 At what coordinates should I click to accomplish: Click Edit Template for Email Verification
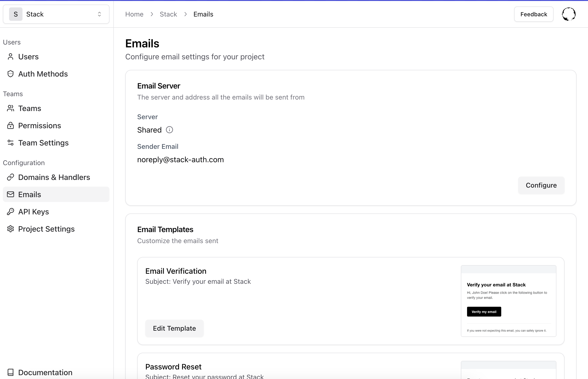click(174, 328)
